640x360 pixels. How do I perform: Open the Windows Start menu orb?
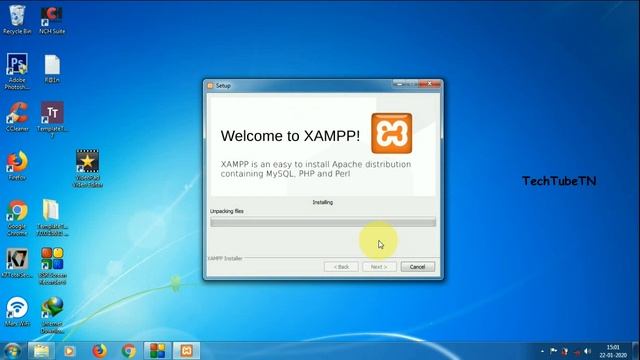[x=12, y=351]
